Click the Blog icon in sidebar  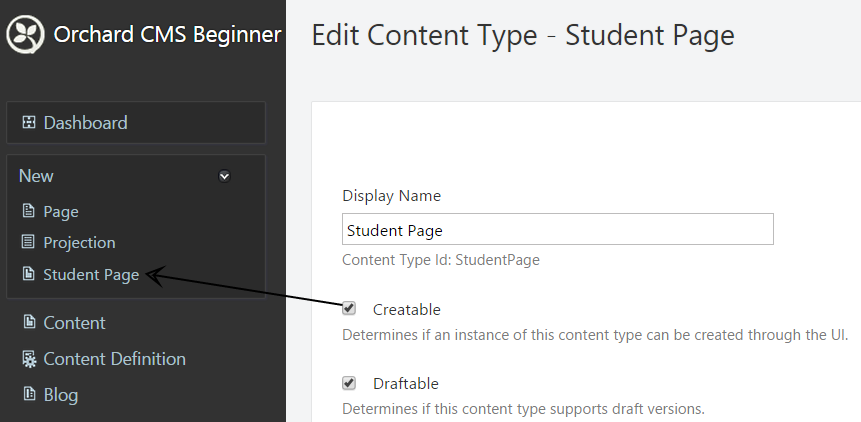(x=28, y=393)
